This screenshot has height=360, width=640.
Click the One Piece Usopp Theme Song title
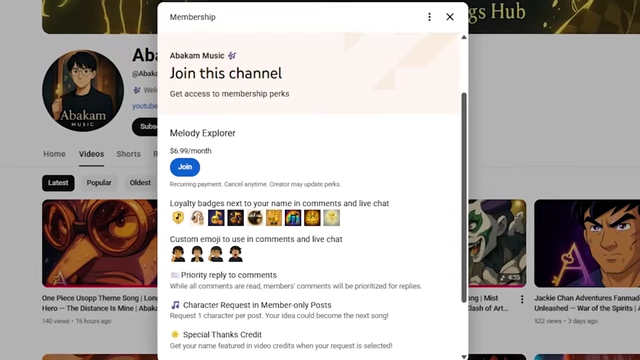[x=100, y=303]
